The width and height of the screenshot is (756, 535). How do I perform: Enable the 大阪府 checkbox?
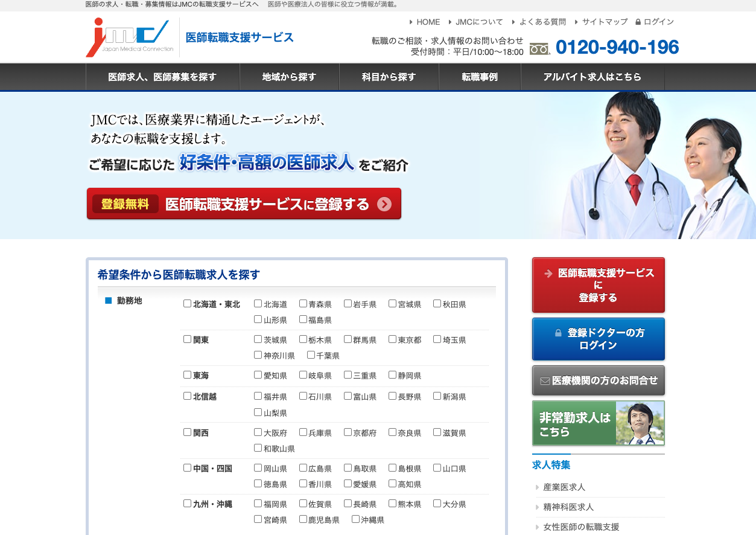258,432
